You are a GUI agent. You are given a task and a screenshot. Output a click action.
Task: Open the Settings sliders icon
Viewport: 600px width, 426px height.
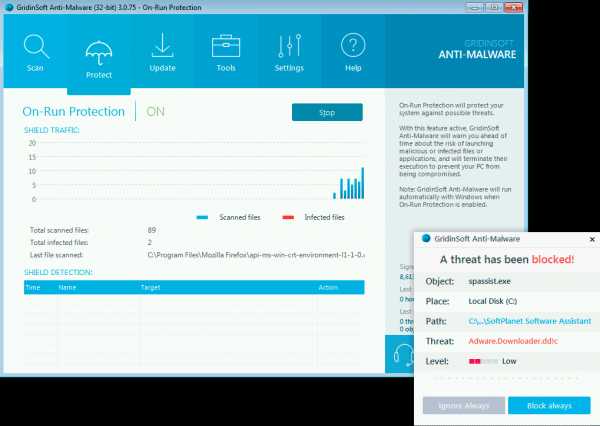(x=289, y=45)
